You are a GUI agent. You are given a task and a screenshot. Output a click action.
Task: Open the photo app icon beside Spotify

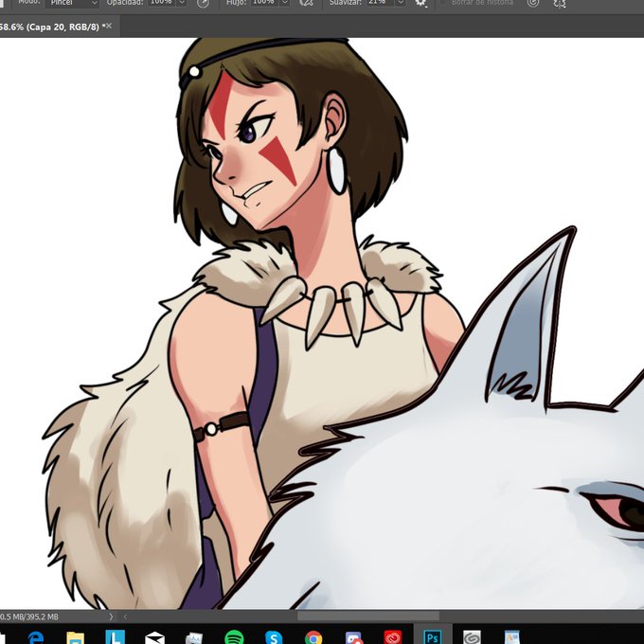pyautogui.click(x=194, y=637)
